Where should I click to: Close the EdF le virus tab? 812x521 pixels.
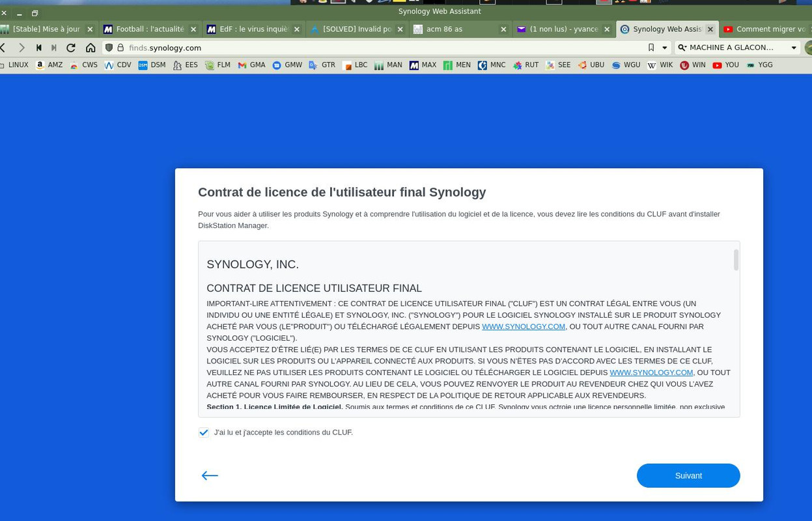[297, 29]
